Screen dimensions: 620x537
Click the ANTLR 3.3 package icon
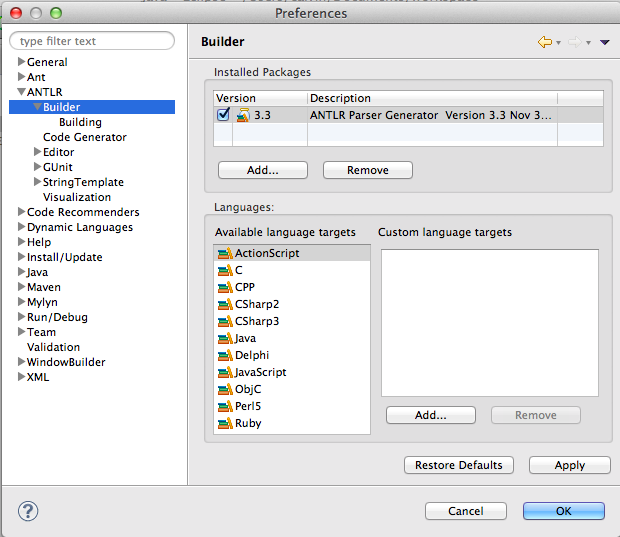coord(243,115)
